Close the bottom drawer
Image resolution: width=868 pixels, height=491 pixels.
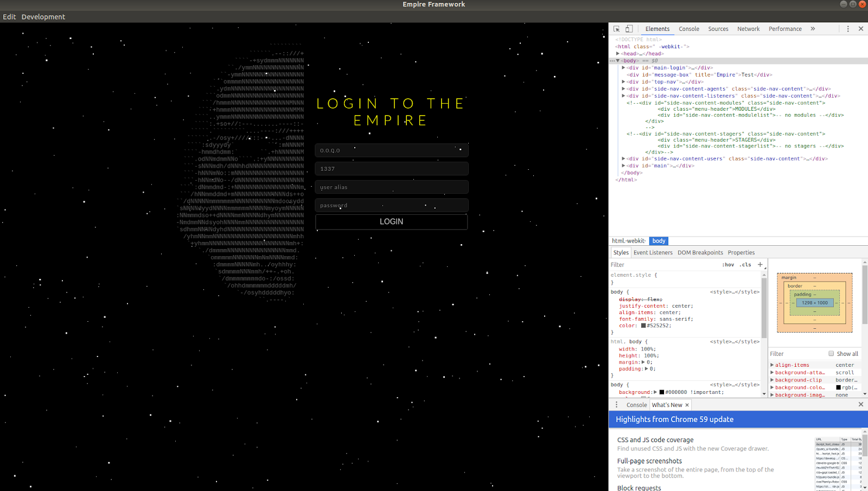[861, 405]
